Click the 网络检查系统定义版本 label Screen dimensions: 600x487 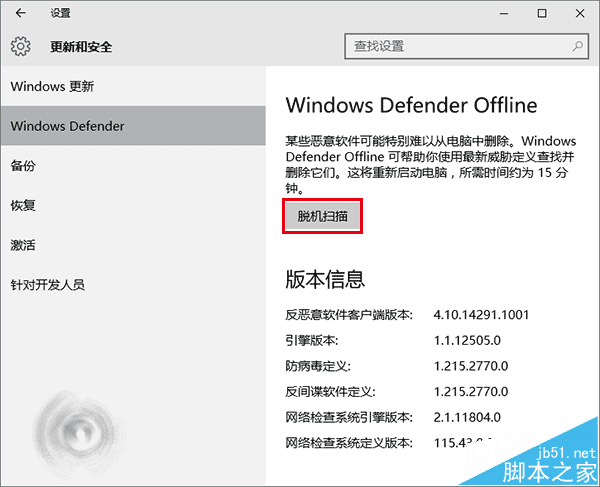click(x=349, y=443)
